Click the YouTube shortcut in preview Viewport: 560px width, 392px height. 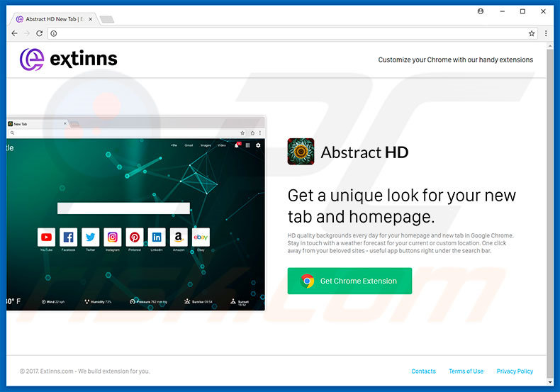click(46, 237)
